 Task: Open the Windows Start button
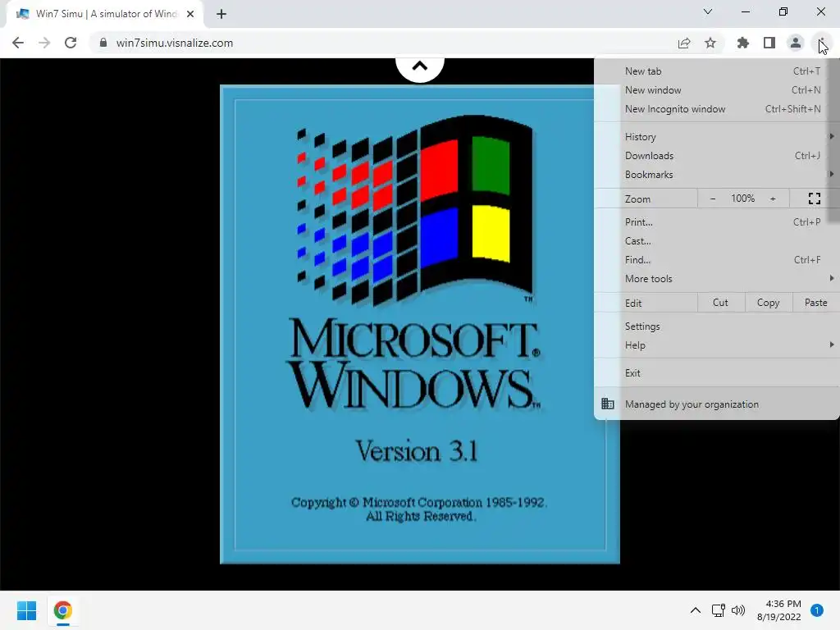tap(26, 610)
